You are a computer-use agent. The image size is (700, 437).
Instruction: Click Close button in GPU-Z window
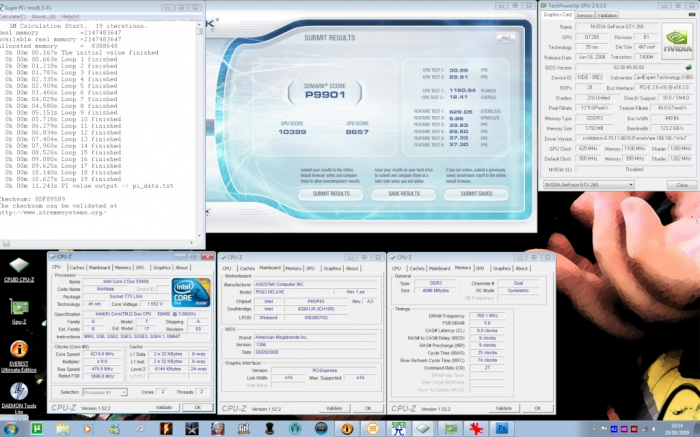point(682,185)
